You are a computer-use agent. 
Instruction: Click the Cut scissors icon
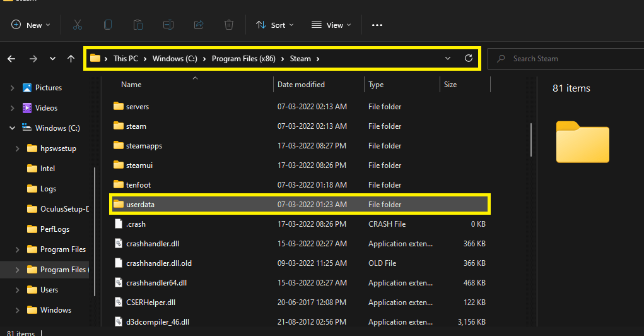point(78,25)
